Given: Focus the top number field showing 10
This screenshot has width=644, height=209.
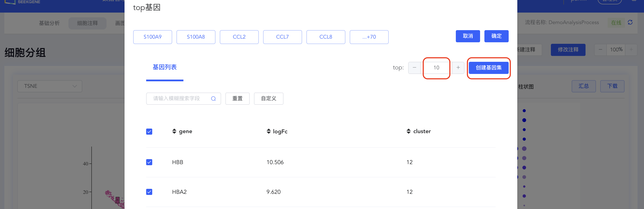Looking at the screenshot, I should (436, 68).
